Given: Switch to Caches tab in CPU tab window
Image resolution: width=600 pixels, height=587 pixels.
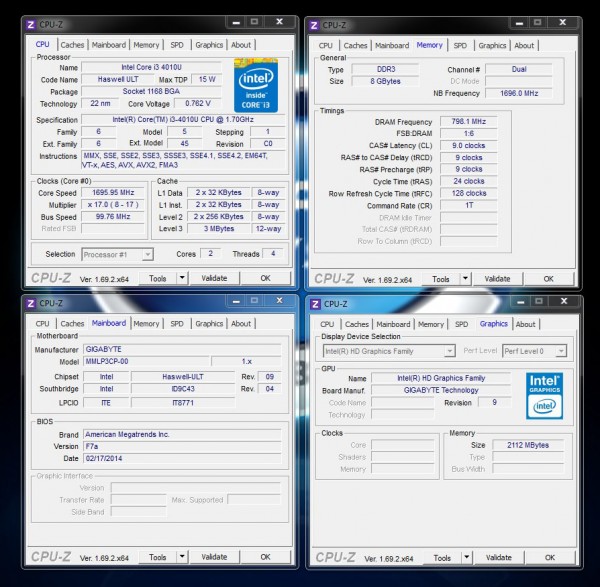Looking at the screenshot, I should [72, 45].
